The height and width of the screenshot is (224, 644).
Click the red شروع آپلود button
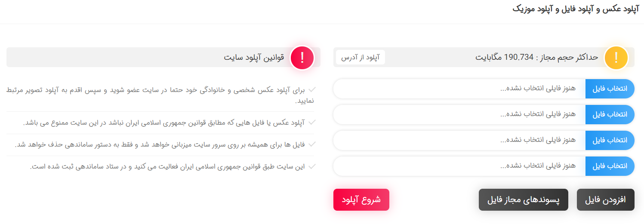pos(361,200)
